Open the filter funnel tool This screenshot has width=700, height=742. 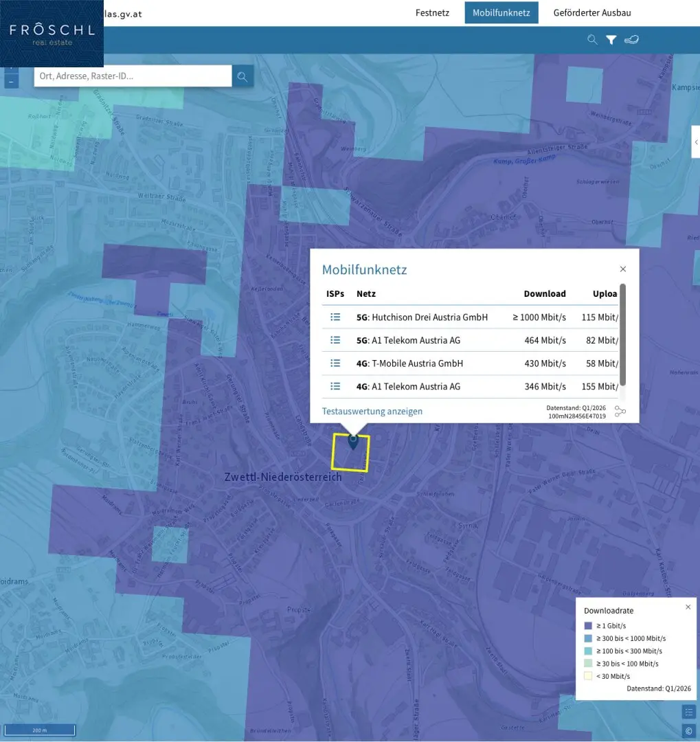[x=611, y=40]
